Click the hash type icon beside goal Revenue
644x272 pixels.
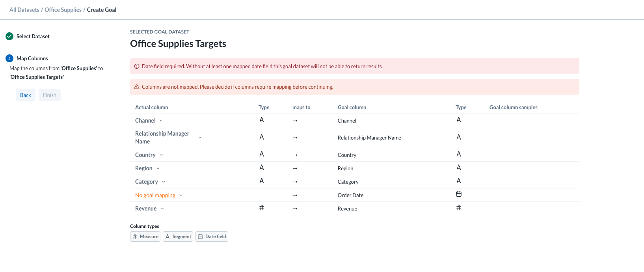459,208
